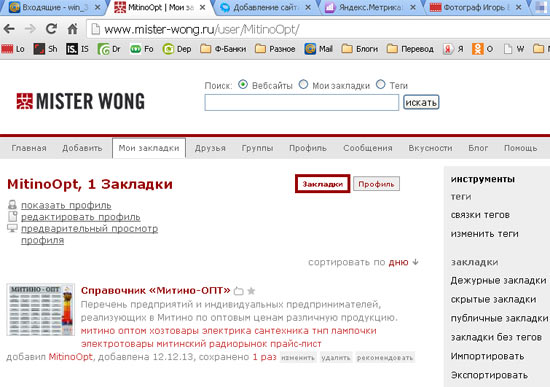
Task: Toggle sort direction arrow next to дню
Action: 416,262
